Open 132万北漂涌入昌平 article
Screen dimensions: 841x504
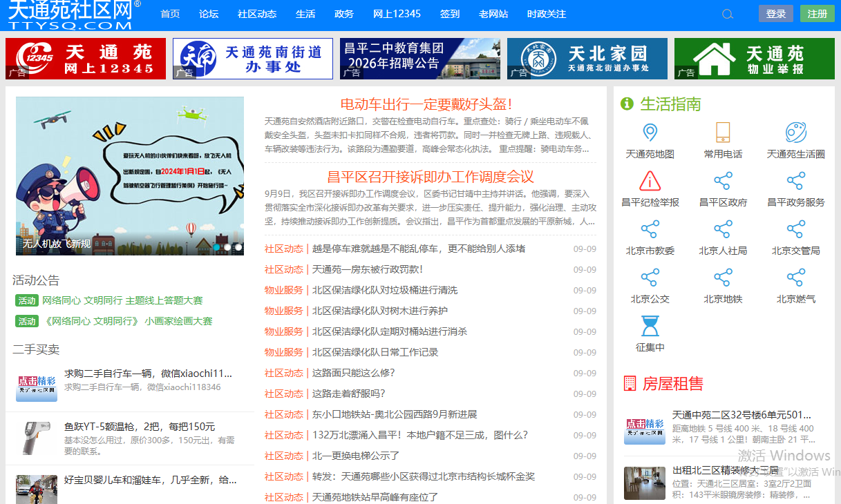(420, 435)
